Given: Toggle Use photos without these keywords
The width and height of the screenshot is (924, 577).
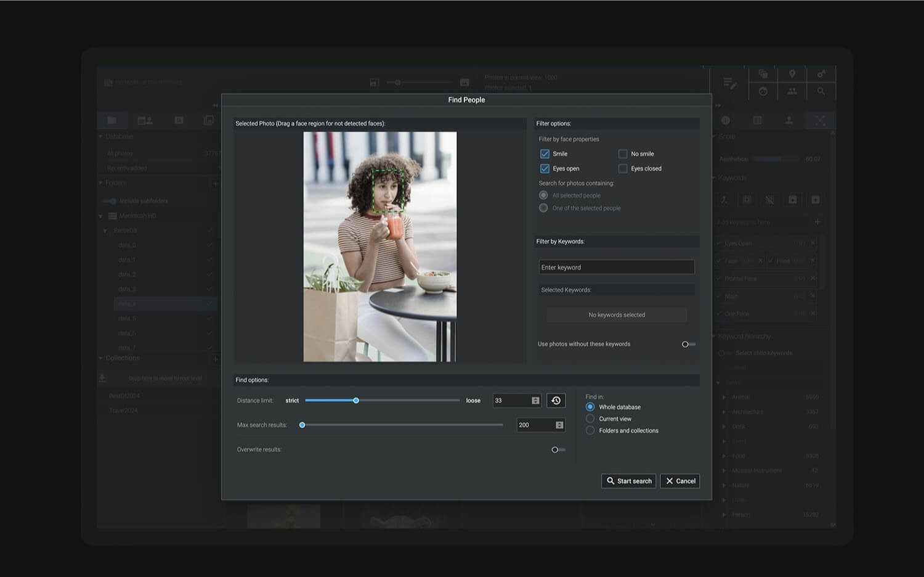Looking at the screenshot, I should (688, 344).
